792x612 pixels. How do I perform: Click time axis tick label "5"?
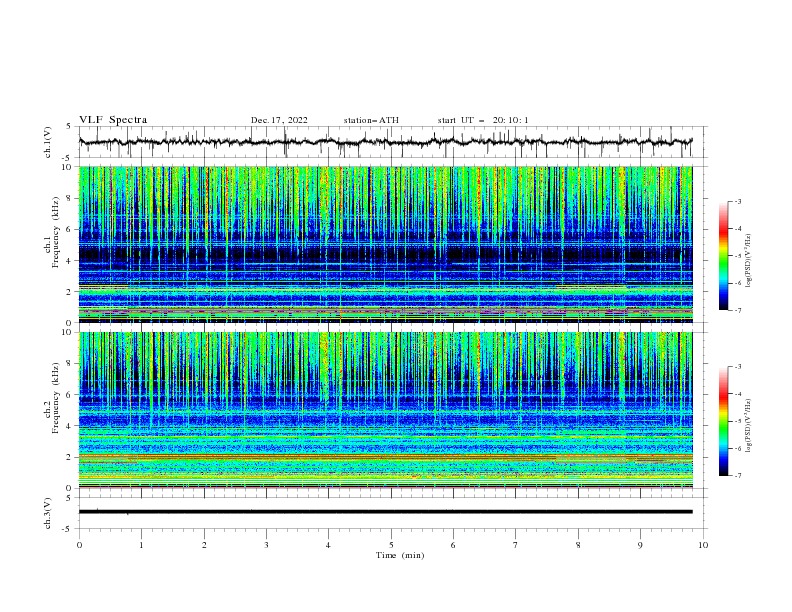coord(391,545)
